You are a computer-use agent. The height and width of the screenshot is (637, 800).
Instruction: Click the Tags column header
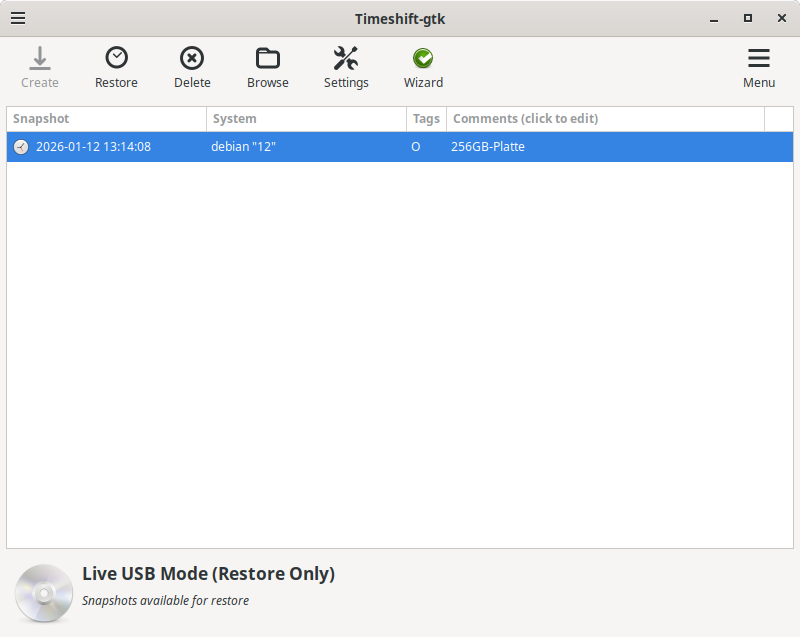click(426, 119)
